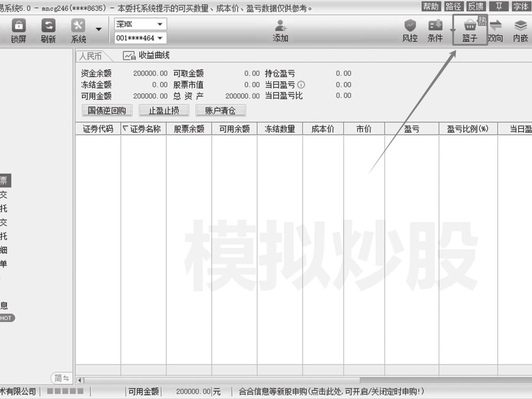The height and width of the screenshot is (399, 532).
Task: Select the 人民币 currency tab
Action: point(91,56)
